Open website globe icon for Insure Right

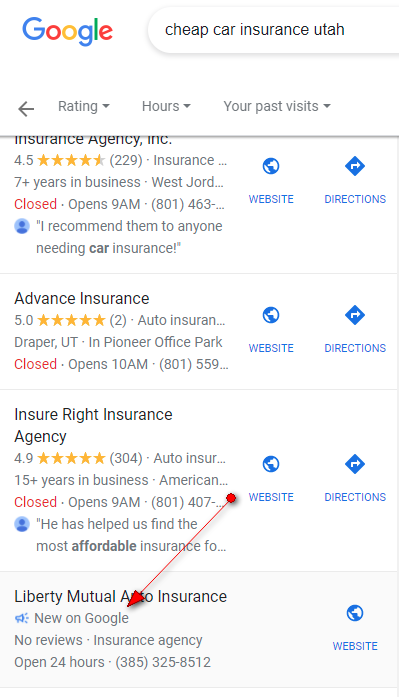point(271,464)
